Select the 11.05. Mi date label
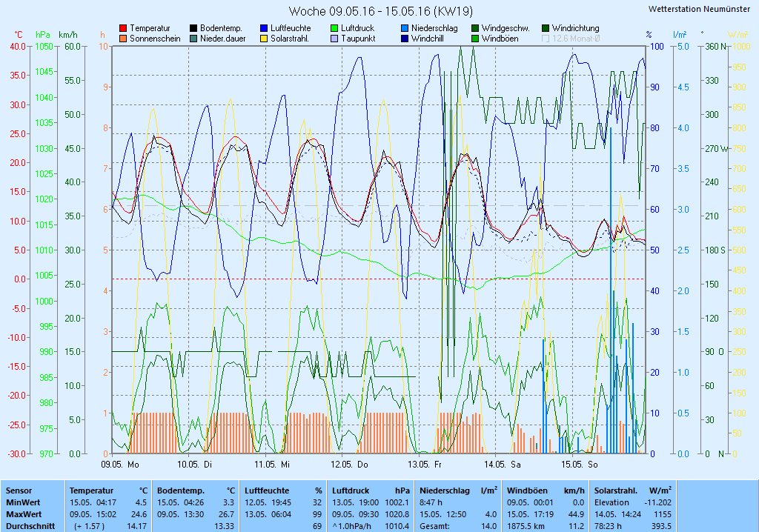 pyautogui.click(x=272, y=465)
